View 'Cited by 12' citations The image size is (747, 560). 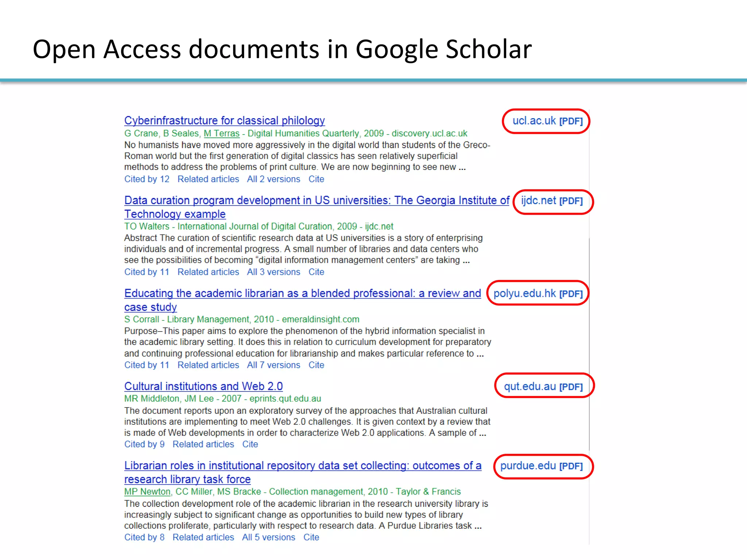click(x=147, y=179)
